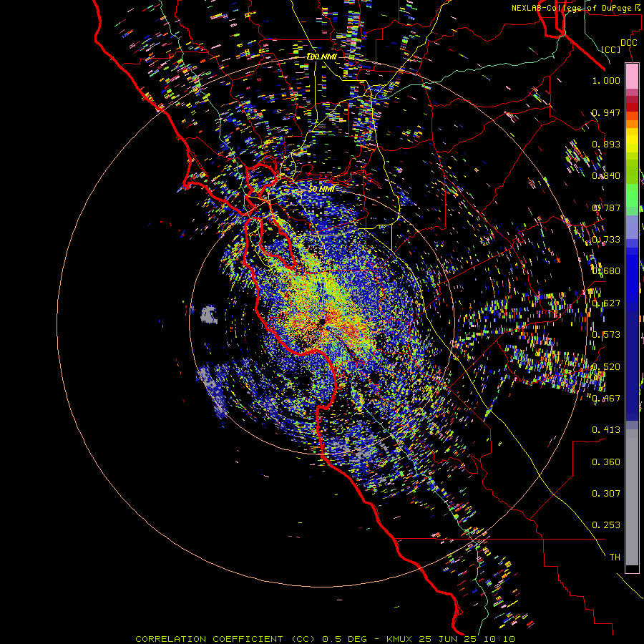Click the 0.733 legend value
Image resolution: width=644 pixels, height=644 pixels.
pyautogui.click(x=606, y=240)
